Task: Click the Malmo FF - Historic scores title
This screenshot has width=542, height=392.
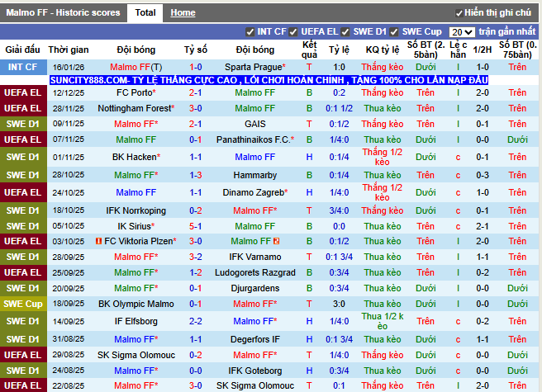Action: click(x=63, y=12)
